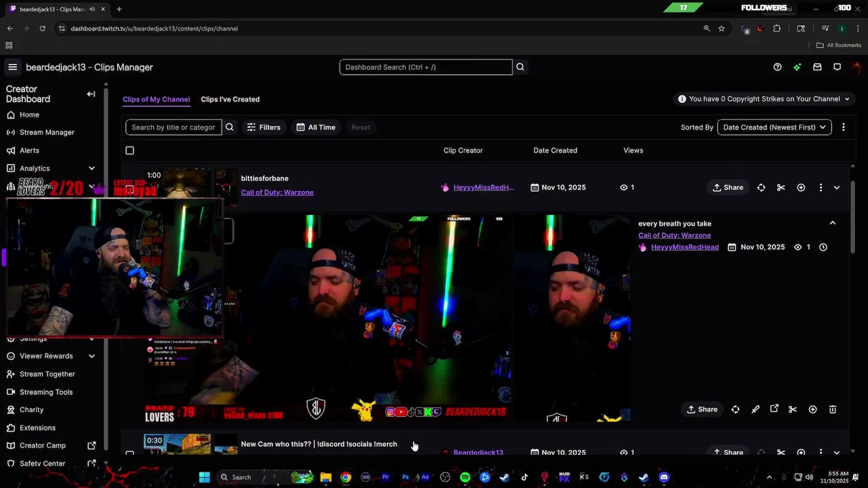Collapse the every breath you take clip
This screenshot has width=868, height=488.
pyautogui.click(x=833, y=223)
